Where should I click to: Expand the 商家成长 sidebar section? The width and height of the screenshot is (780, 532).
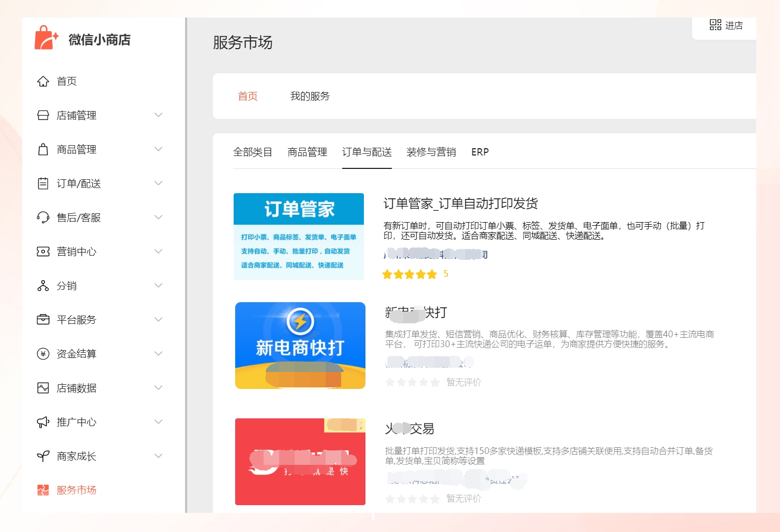[158, 456]
